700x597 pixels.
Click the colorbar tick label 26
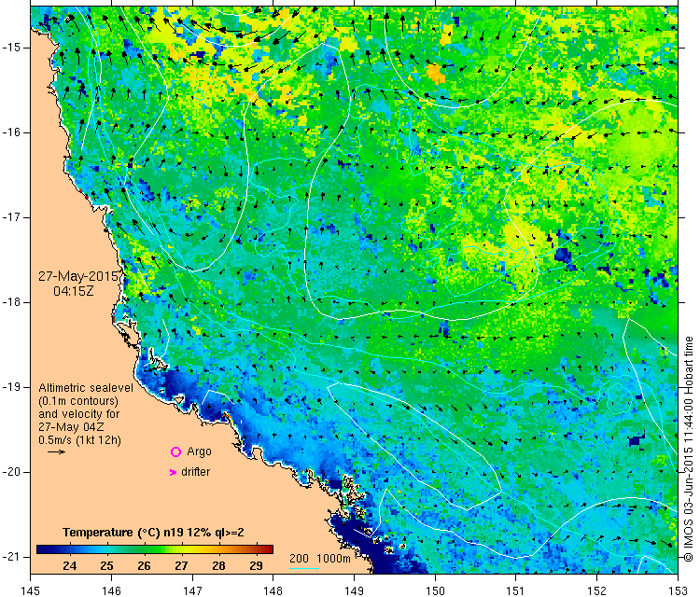(144, 566)
